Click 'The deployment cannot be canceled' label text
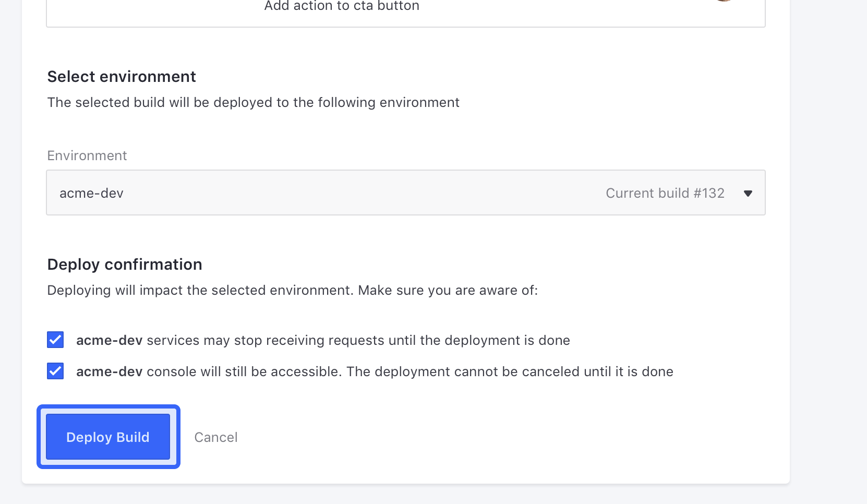867x504 pixels. pyautogui.click(x=463, y=371)
